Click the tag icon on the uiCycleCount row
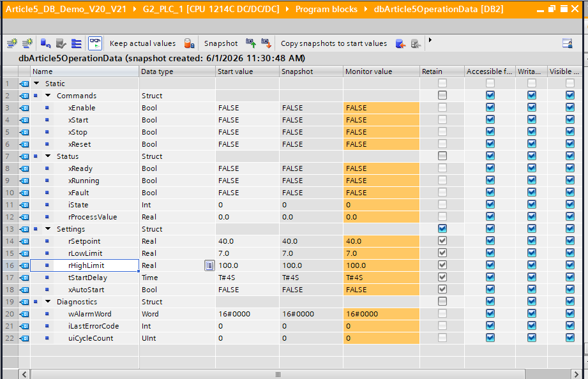The height and width of the screenshot is (379, 588). [24, 339]
